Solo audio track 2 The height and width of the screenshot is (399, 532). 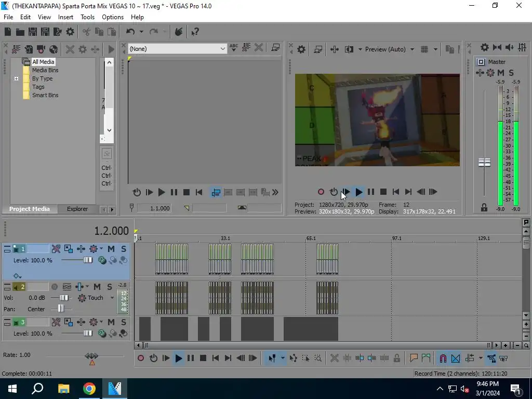point(109,287)
